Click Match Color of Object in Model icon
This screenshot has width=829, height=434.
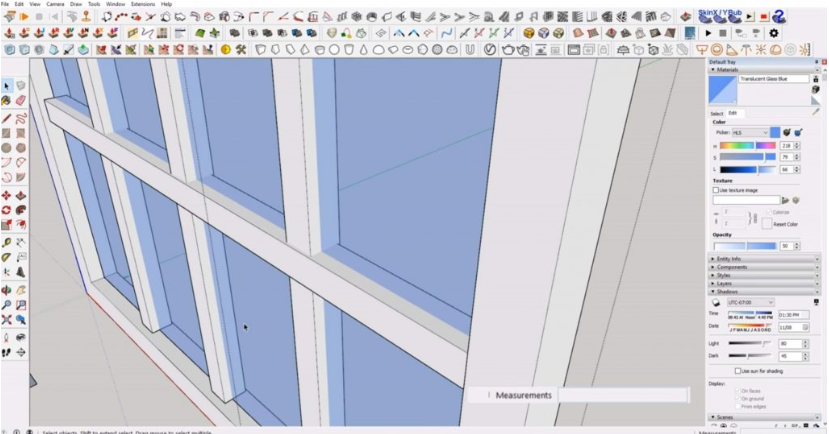point(787,132)
